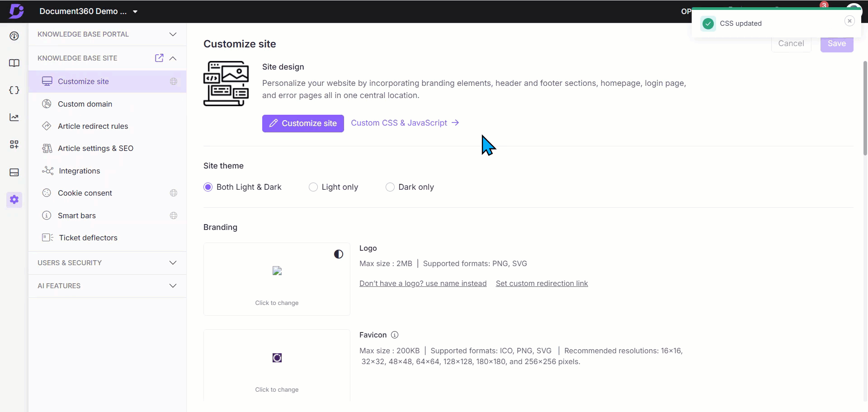868x412 pixels.
Task: Select Dark only theme
Action: [390, 187]
